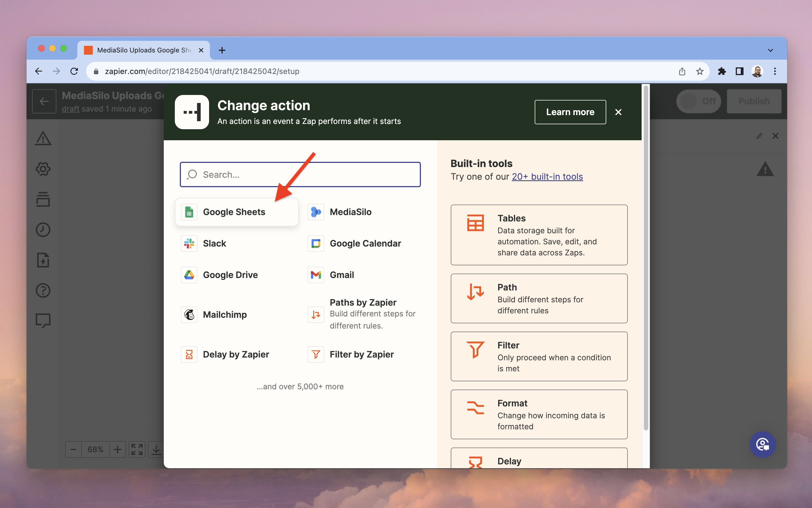
Task: Open the sidebar settings gear icon
Action: 43,169
